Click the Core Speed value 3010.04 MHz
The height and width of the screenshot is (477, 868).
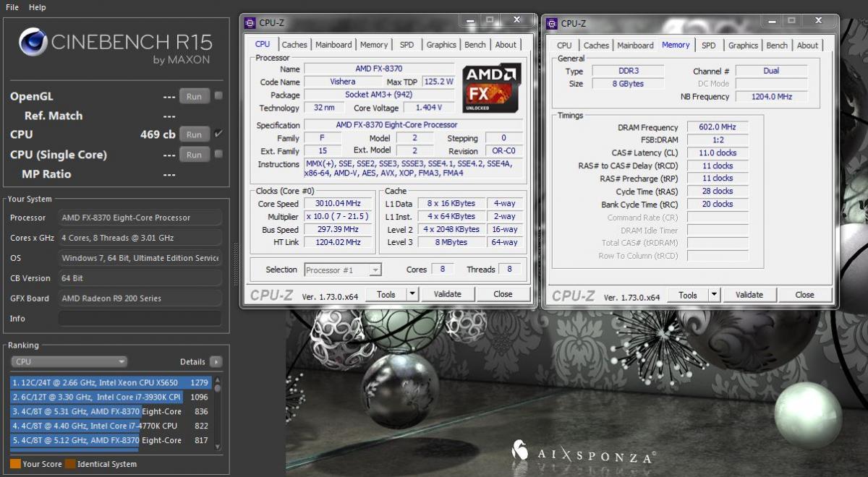click(338, 204)
